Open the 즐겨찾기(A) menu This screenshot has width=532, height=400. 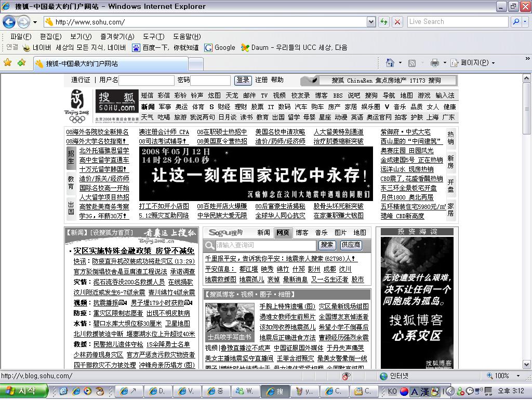click(x=117, y=36)
